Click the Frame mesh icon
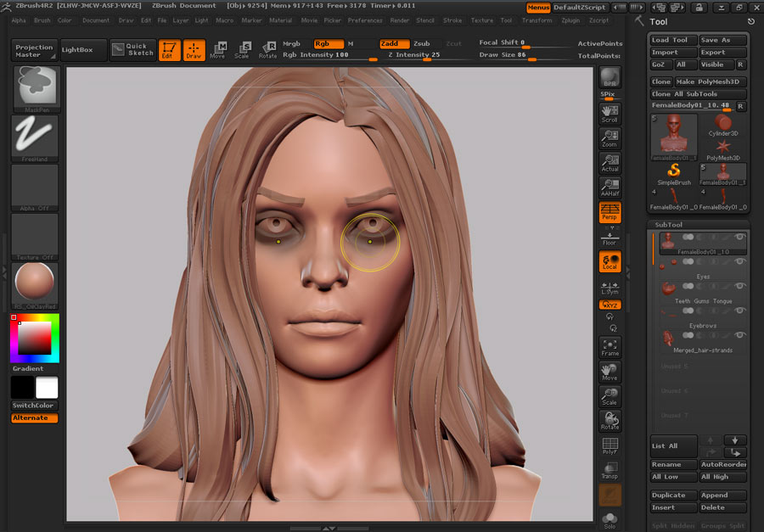The width and height of the screenshot is (764, 532). (610, 347)
